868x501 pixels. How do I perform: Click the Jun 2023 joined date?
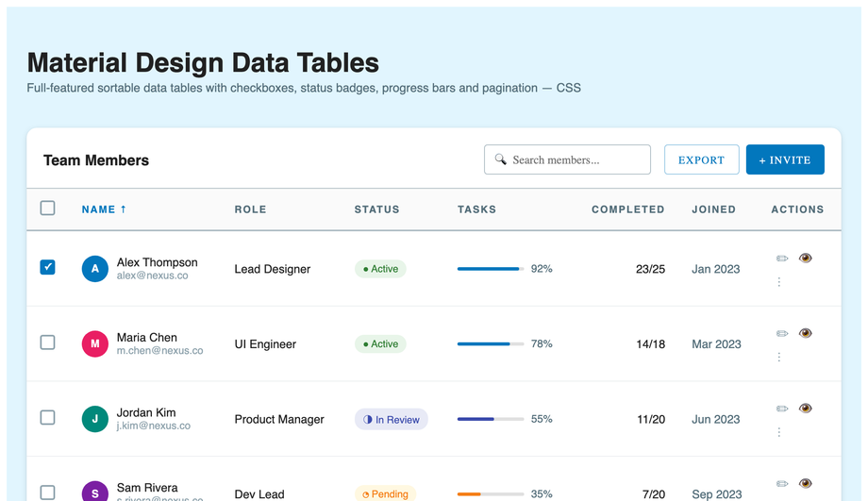(716, 419)
